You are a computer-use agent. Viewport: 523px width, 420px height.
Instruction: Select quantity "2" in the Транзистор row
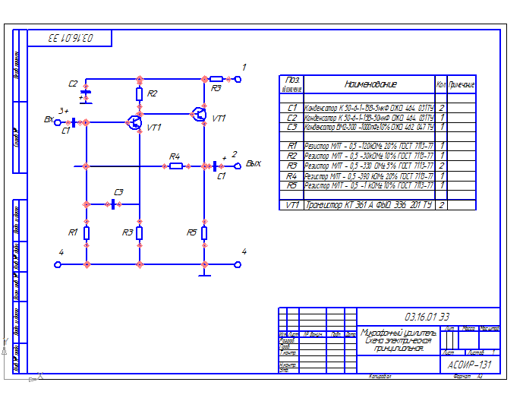(441, 205)
